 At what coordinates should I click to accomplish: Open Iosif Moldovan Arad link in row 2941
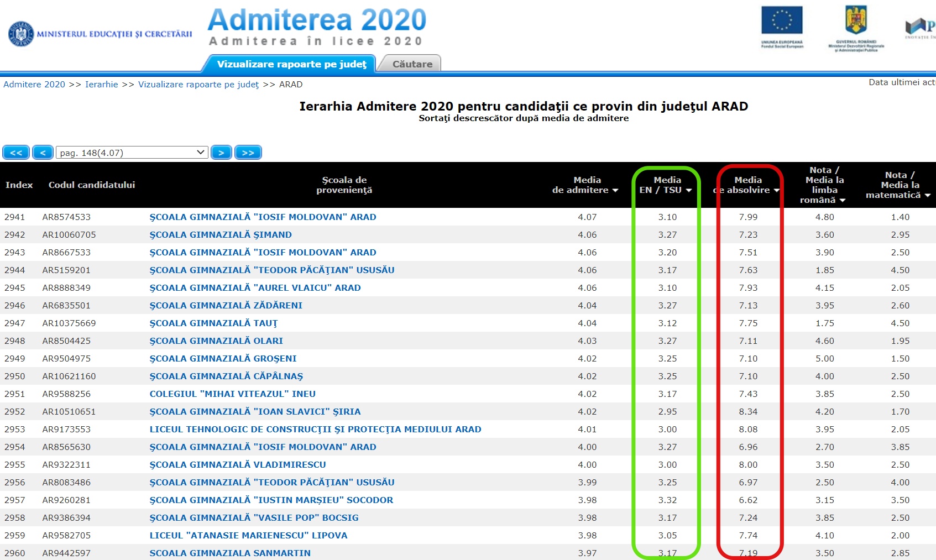tap(263, 217)
